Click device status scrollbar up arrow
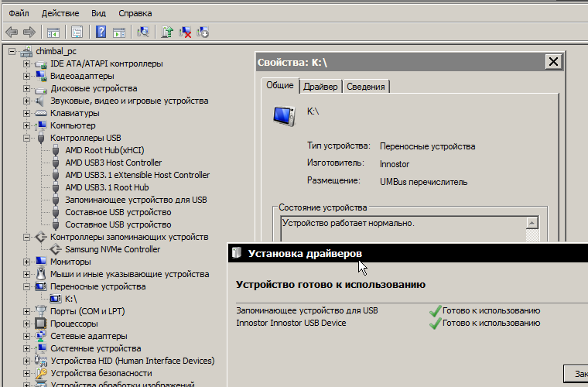This screenshot has width=588, height=387. tap(532, 223)
